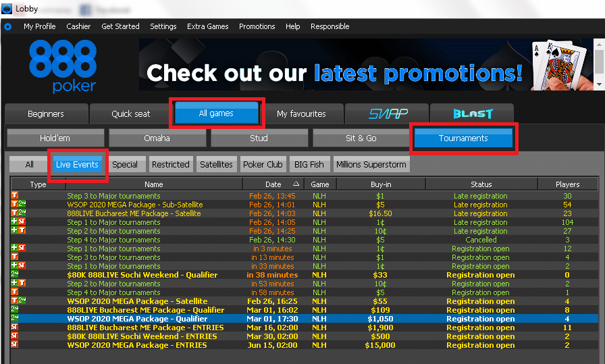Click type icon of 888LIVE Bucharest ME Package - Qualifier
The height and width of the screenshot is (364, 605).
pyautogui.click(x=15, y=309)
